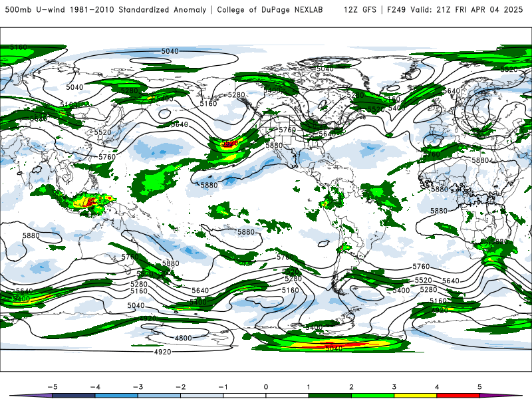Image resolution: width=532 pixels, height=399 pixels.
Task: Click the '12Z GFS' model run label
Action: 360,9
